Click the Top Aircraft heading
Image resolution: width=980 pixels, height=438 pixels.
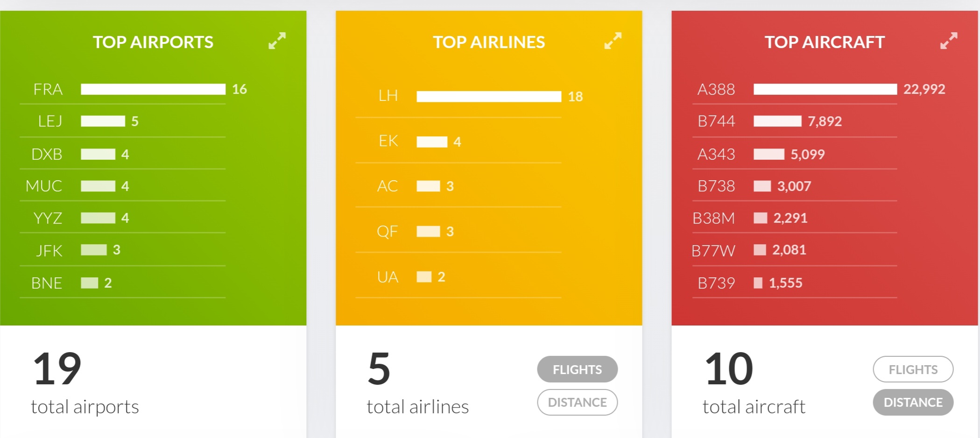(825, 42)
